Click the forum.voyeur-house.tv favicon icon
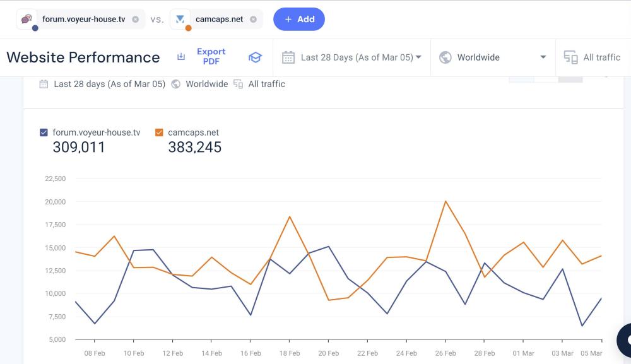 [x=27, y=19]
